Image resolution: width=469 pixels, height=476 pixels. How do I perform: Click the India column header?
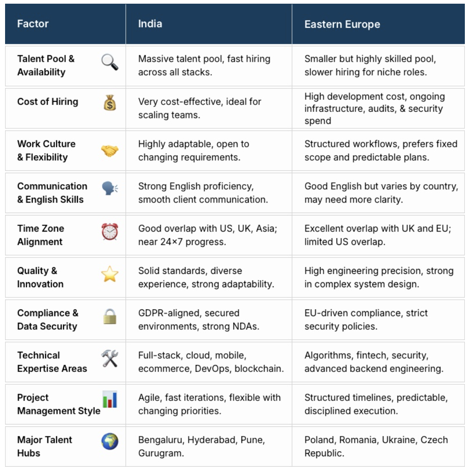(x=150, y=24)
